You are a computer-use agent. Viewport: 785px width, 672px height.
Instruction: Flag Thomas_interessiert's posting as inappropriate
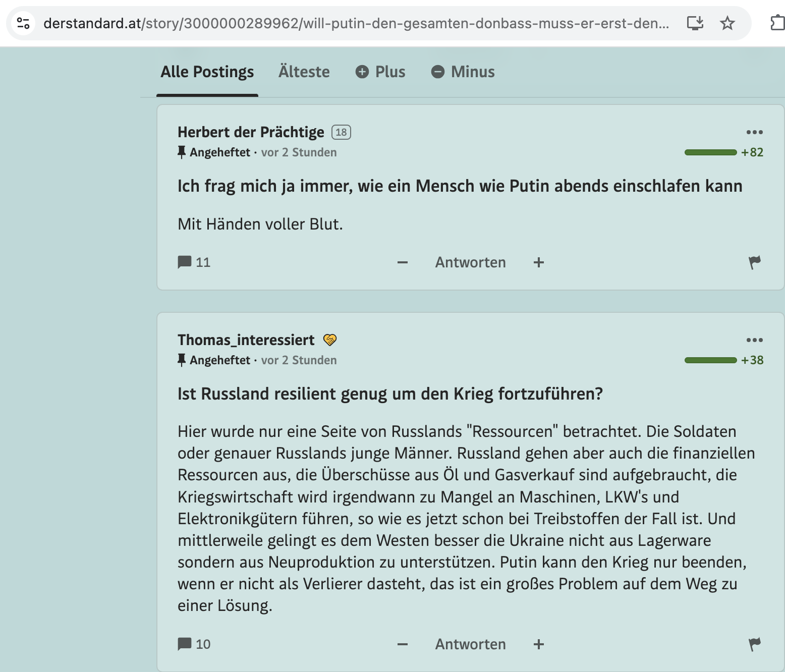point(754,644)
